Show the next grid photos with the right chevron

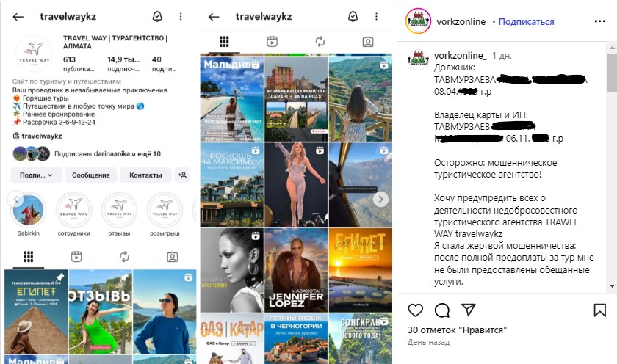380,198
